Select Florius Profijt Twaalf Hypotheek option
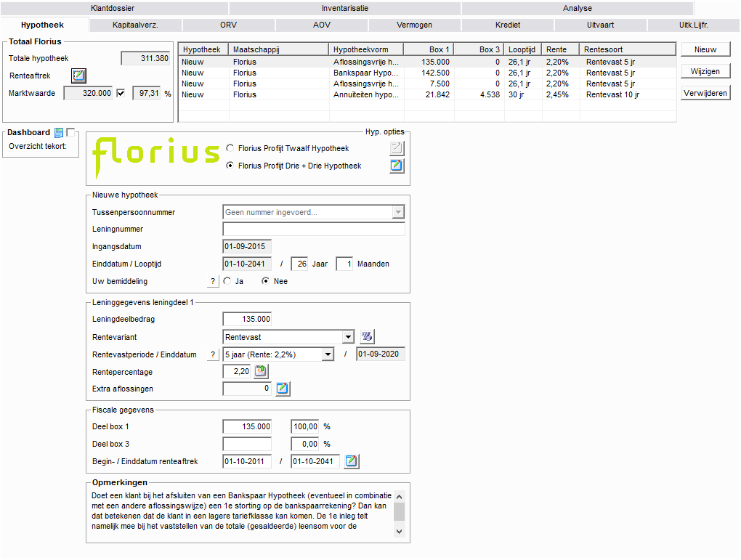The image size is (741, 560). click(230, 148)
